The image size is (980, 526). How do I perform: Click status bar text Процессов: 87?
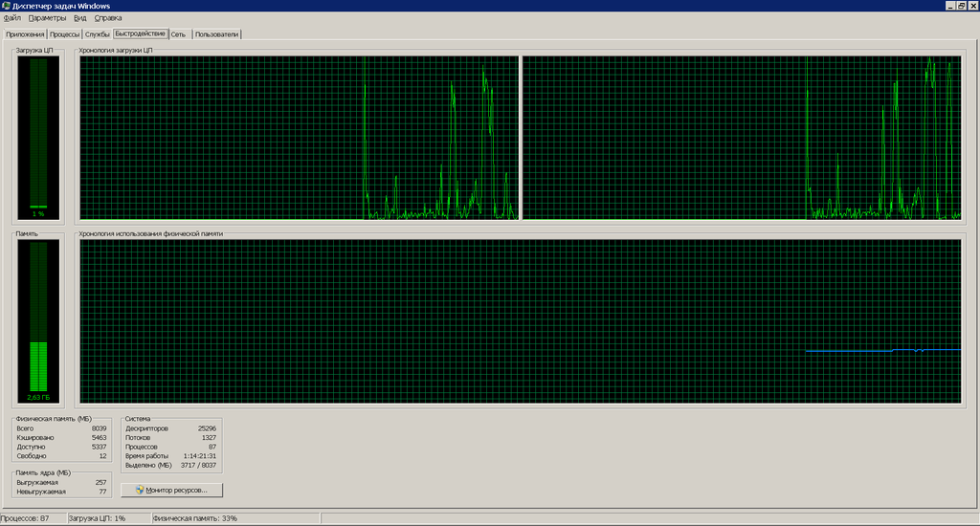coord(25,518)
